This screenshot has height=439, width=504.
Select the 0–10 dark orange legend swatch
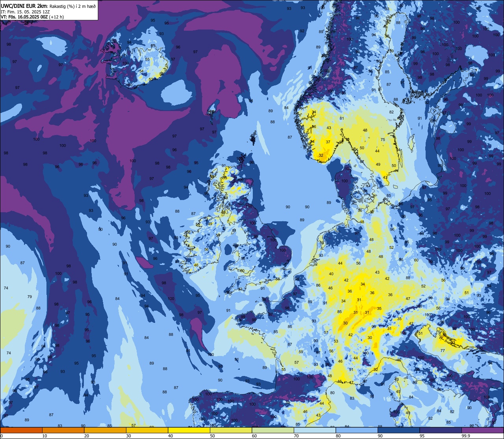[21, 430]
